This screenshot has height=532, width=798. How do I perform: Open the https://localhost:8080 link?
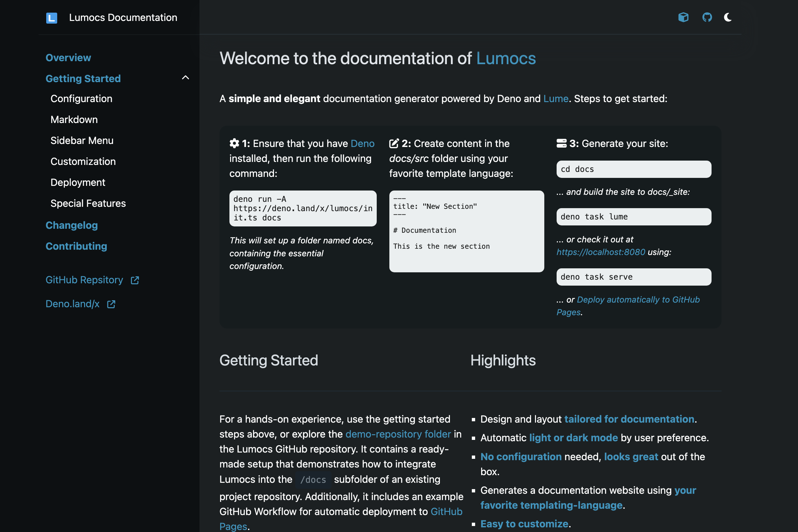600,252
